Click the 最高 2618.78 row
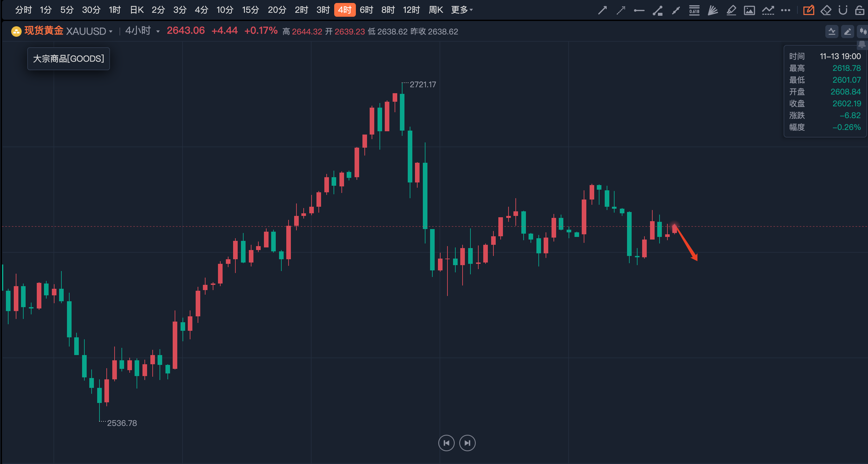The image size is (868, 464). coord(825,68)
